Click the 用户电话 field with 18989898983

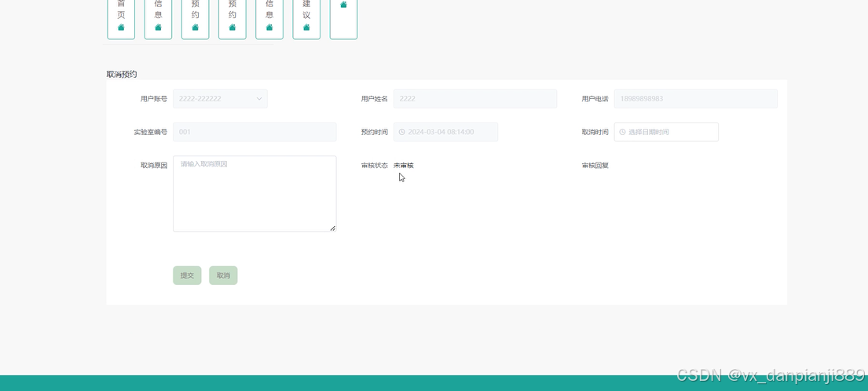click(x=696, y=99)
